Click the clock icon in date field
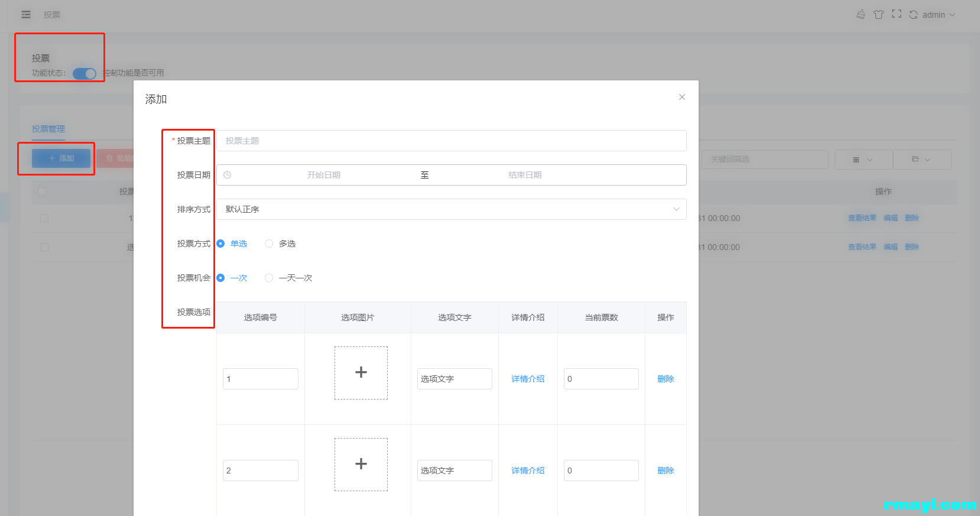Viewport: 980px width, 516px height. point(227,175)
